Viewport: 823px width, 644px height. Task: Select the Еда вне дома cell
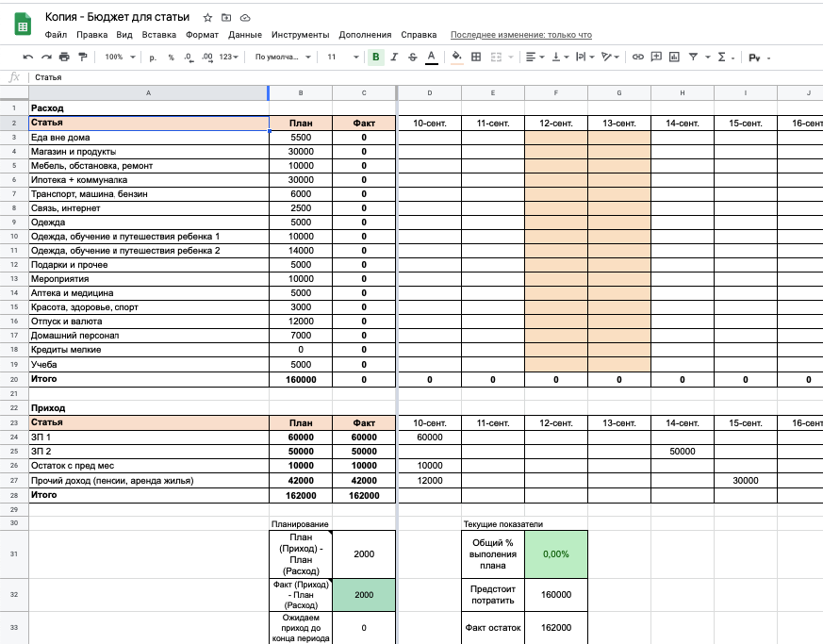[x=149, y=138]
